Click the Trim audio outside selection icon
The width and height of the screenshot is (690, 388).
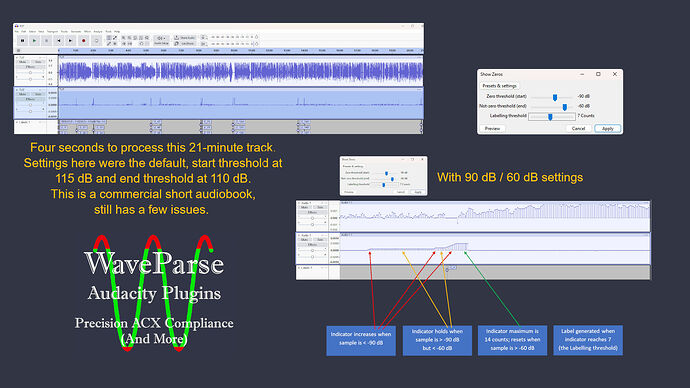pyautogui.click(x=124, y=44)
